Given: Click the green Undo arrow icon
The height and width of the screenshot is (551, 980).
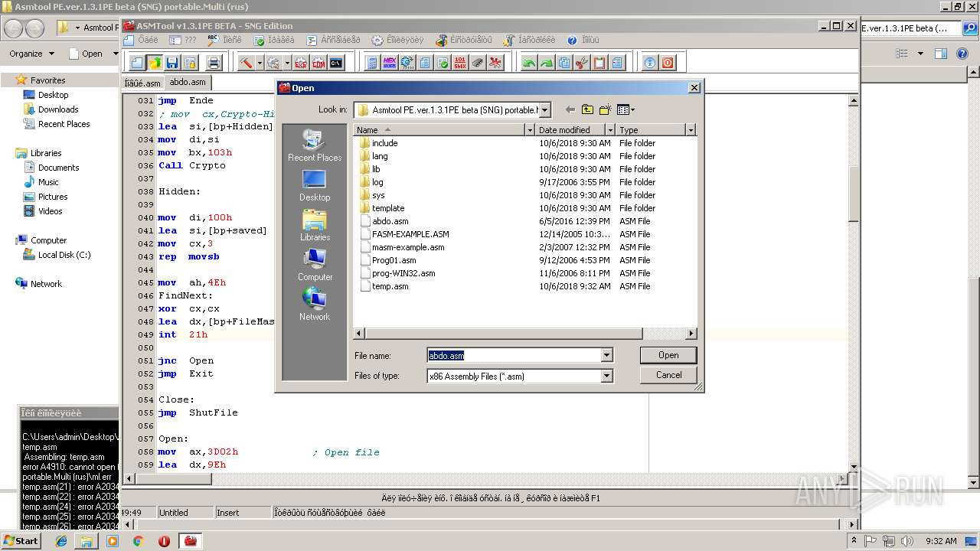Looking at the screenshot, I should coord(528,63).
